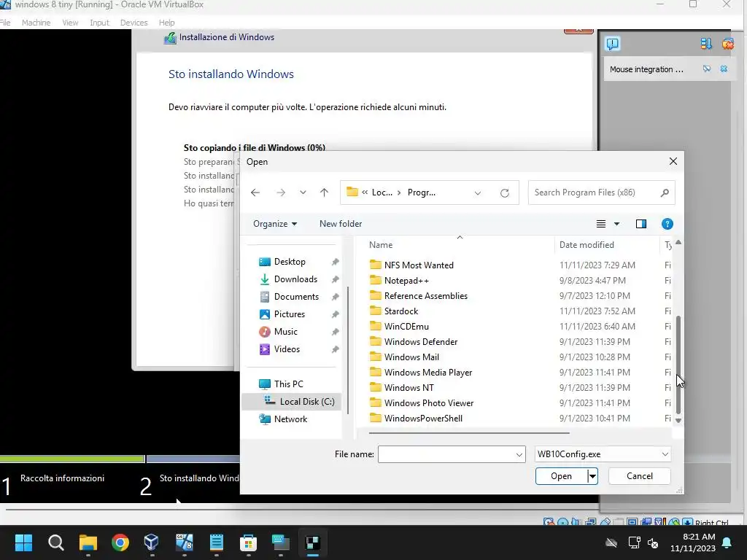The height and width of the screenshot is (560, 747).
Task: Select Music in the navigation pane
Action: click(x=285, y=332)
